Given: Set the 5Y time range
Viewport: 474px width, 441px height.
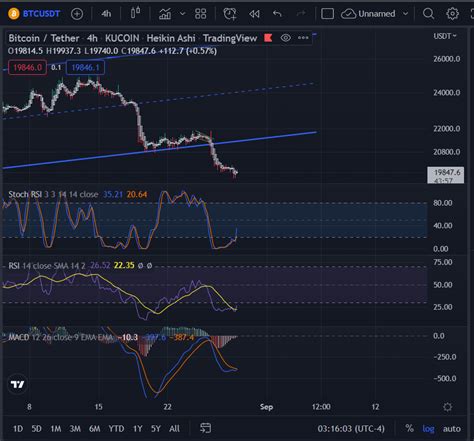Looking at the screenshot, I should 156,429.
